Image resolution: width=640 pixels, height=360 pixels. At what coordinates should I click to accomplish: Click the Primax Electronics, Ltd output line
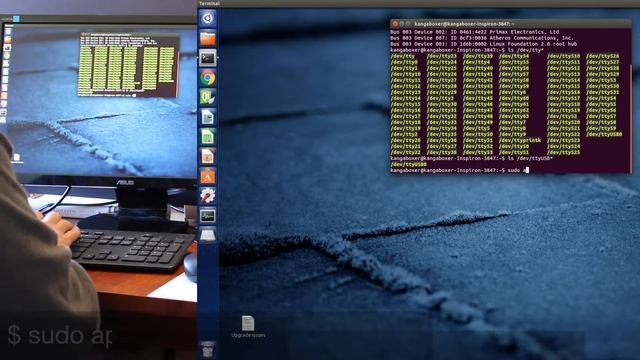pyautogui.click(x=475, y=32)
